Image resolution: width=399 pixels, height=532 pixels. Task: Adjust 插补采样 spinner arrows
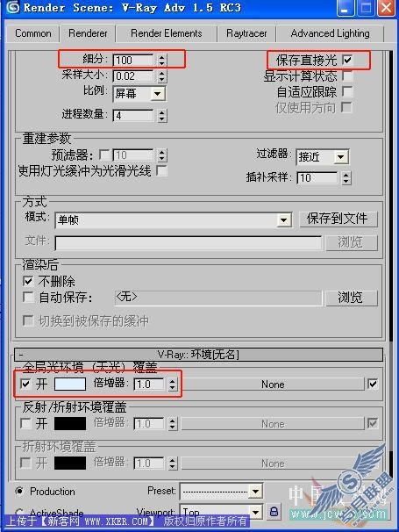[x=346, y=178]
